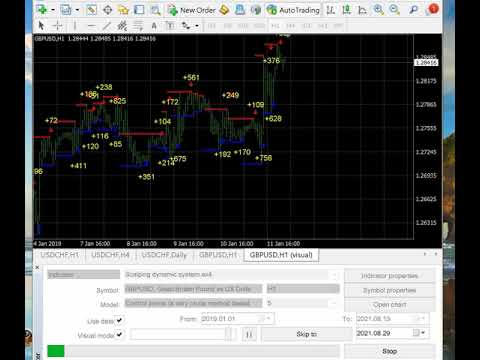480x360 pixels.
Task: Open the Profiles icon in the top toolbar
Action: 66,10
